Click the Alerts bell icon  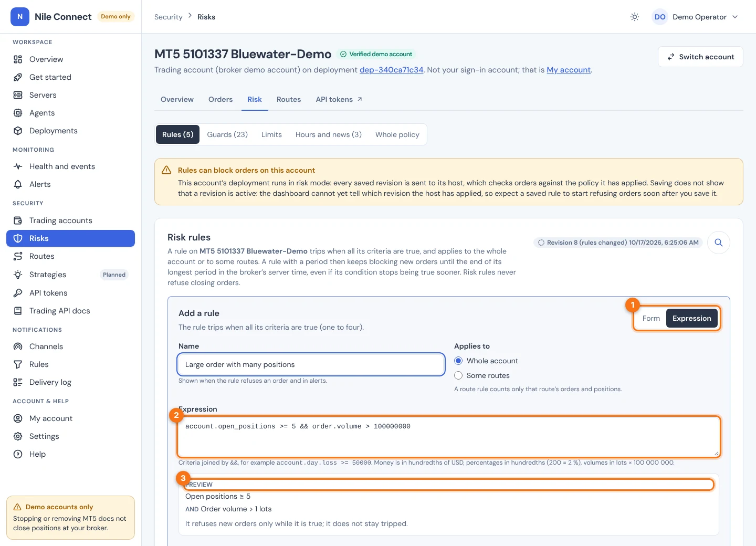[18, 184]
